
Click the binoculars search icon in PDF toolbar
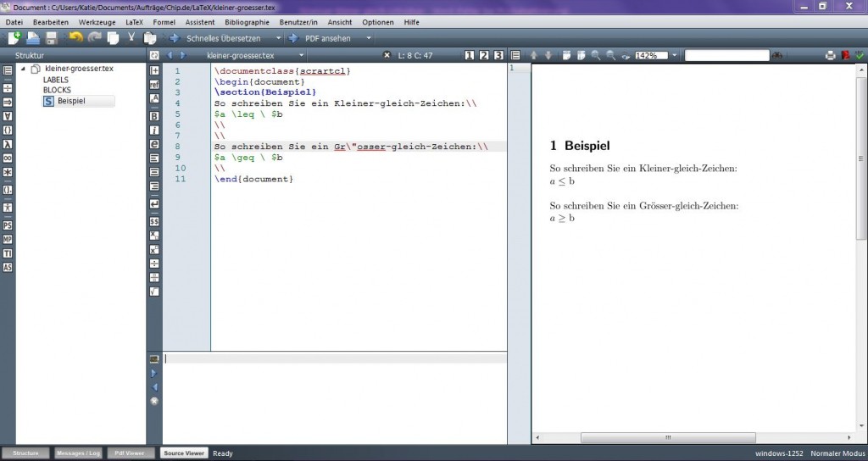pyautogui.click(x=776, y=55)
